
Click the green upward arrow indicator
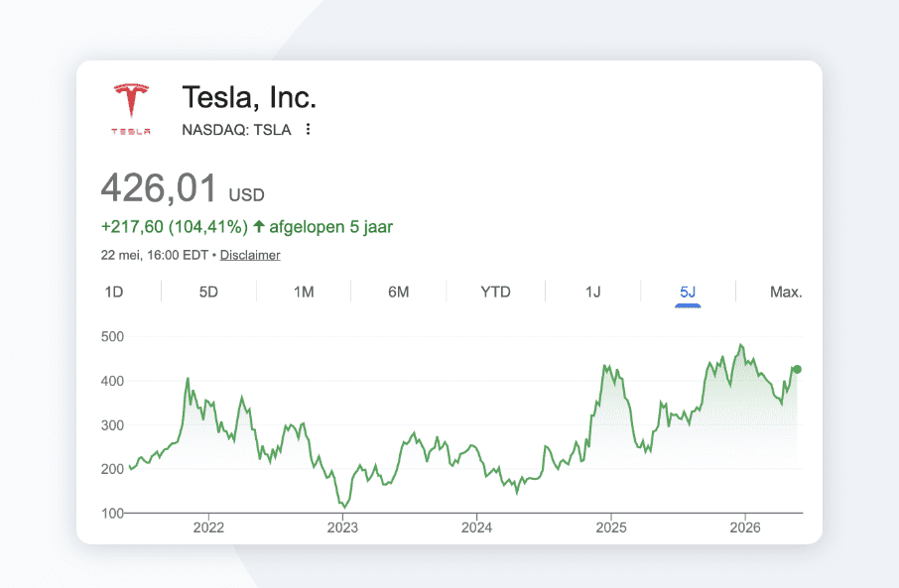259,226
